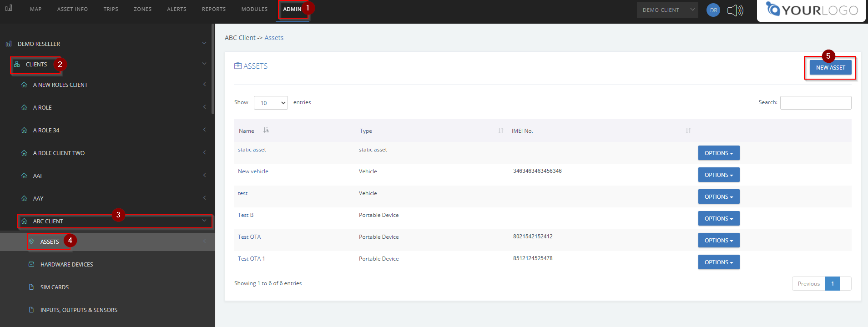The image size is (868, 327).
Task: Open OPTIONS dropdown for the test row
Action: coord(719,196)
